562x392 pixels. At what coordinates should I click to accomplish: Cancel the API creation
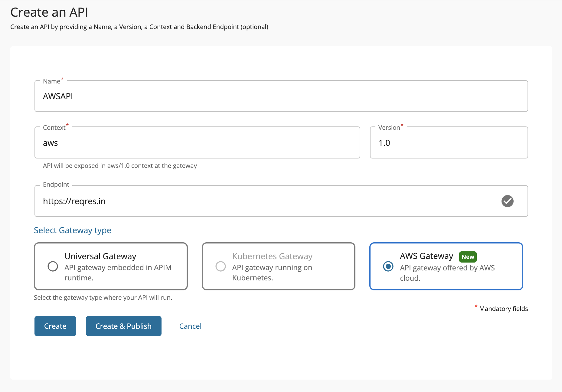pyautogui.click(x=190, y=326)
